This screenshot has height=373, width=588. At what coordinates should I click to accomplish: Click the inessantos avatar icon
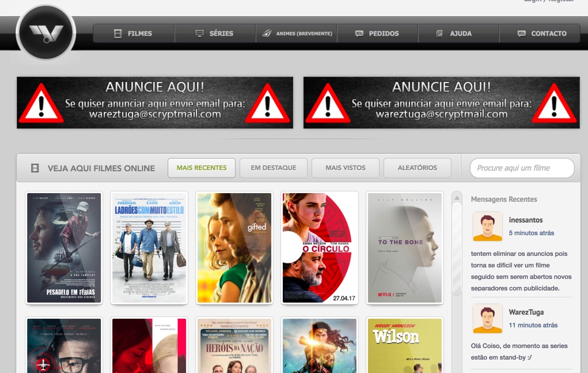point(487,226)
